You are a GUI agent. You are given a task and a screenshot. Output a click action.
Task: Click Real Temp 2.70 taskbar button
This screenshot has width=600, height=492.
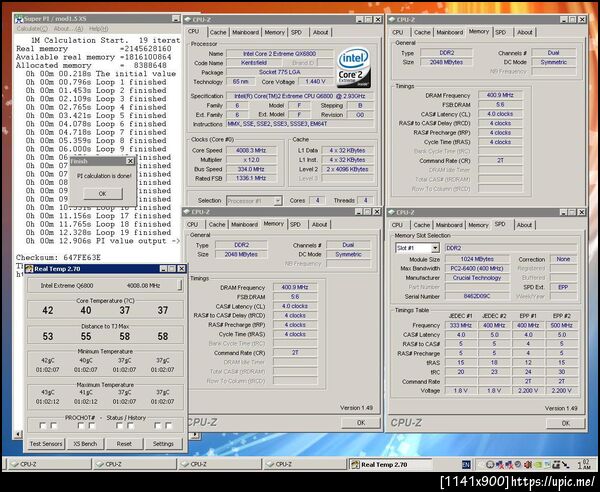pyautogui.click(x=390, y=464)
